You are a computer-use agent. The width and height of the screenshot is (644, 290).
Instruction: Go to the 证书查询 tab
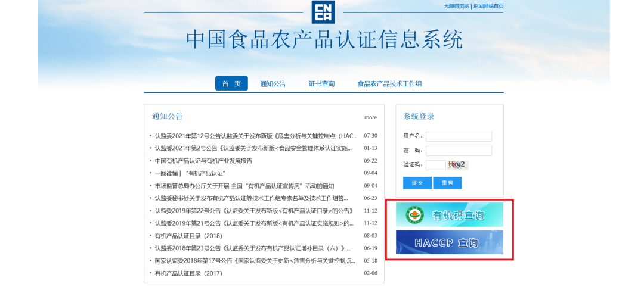321,84
